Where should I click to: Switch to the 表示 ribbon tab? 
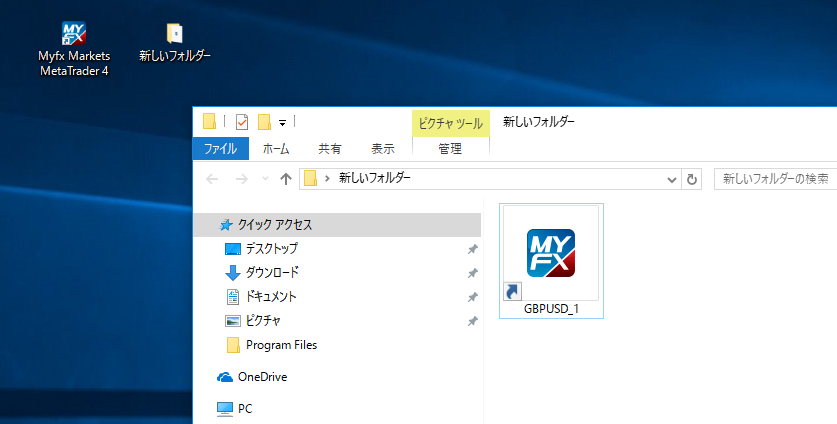click(383, 149)
